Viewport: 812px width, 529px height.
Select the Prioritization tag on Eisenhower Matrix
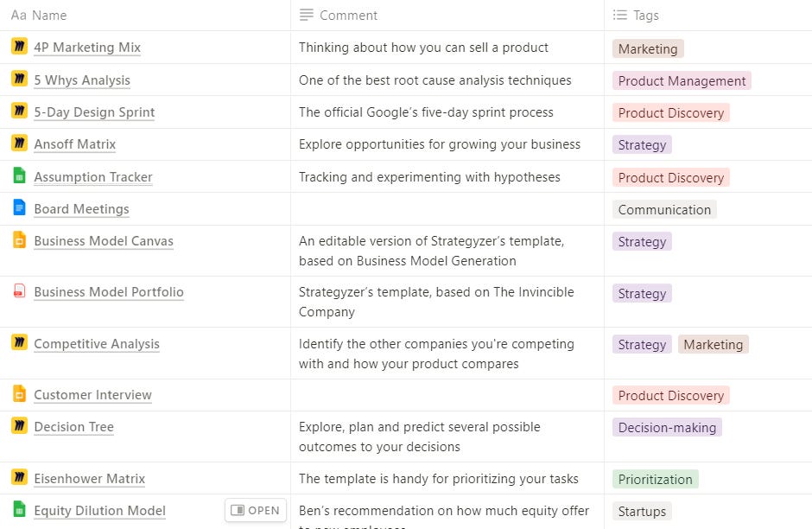tap(655, 479)
